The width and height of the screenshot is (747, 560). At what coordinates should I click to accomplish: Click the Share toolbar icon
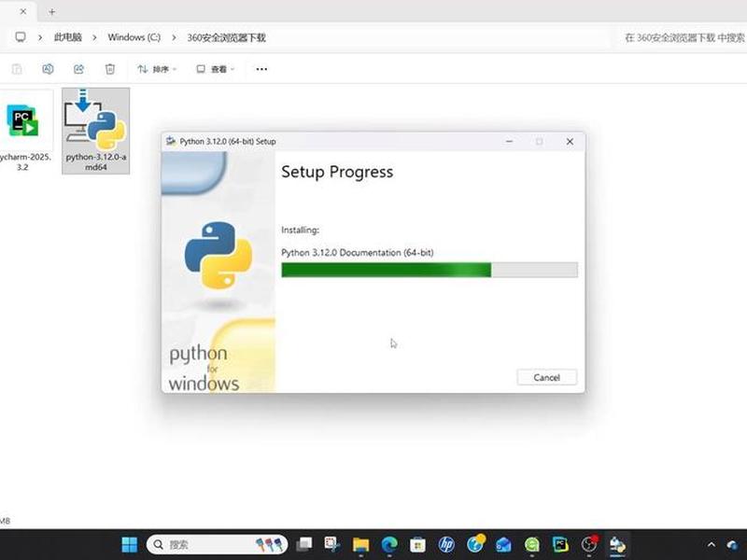click(78, 69)
